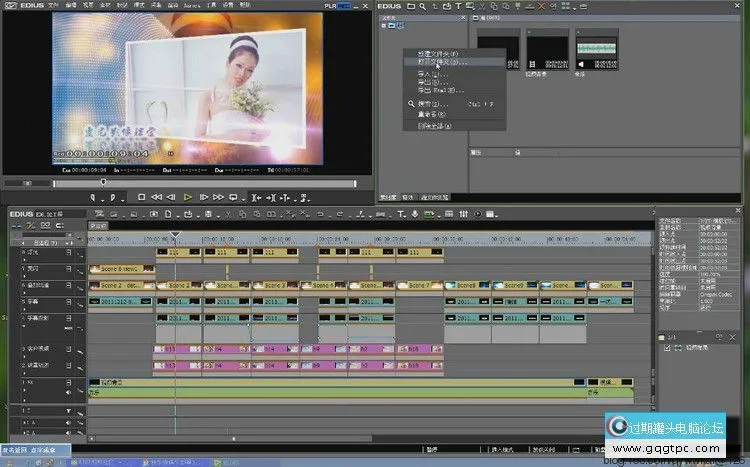Toggle the checkbox in the effect information panel
The height and width of the screenshot is (467, 750).
tap(667, 347)
